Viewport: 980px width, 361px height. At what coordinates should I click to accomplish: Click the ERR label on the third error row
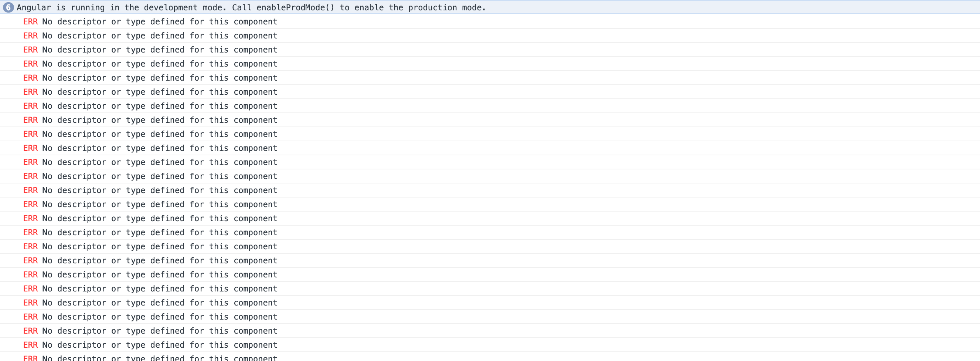pyautogui.click(x=30, y=50)
